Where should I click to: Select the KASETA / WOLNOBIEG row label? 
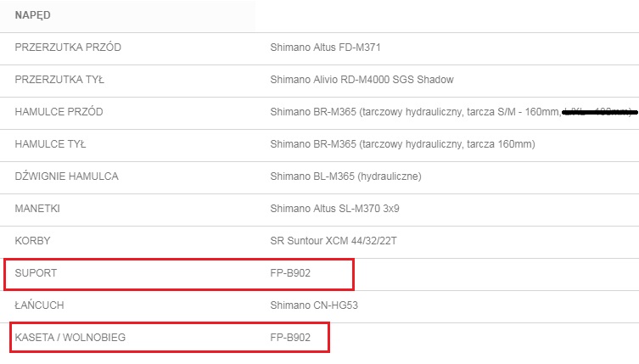click(x=70, y=338)
